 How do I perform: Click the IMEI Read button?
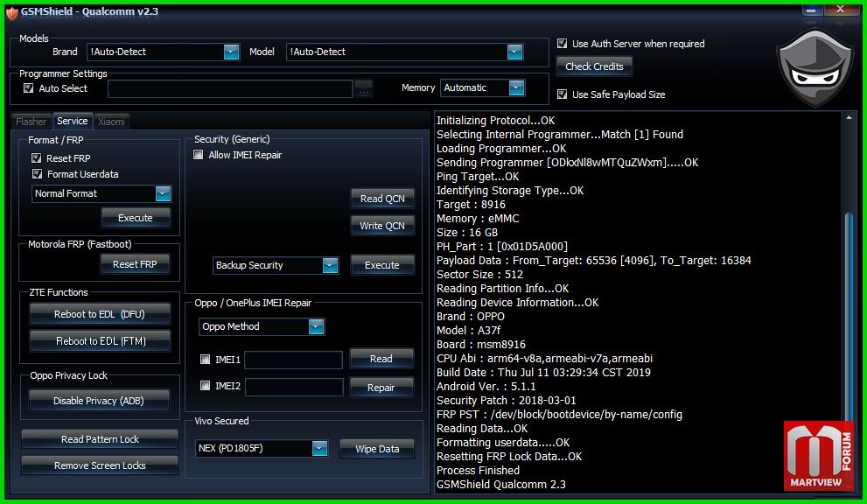(381, 359)
